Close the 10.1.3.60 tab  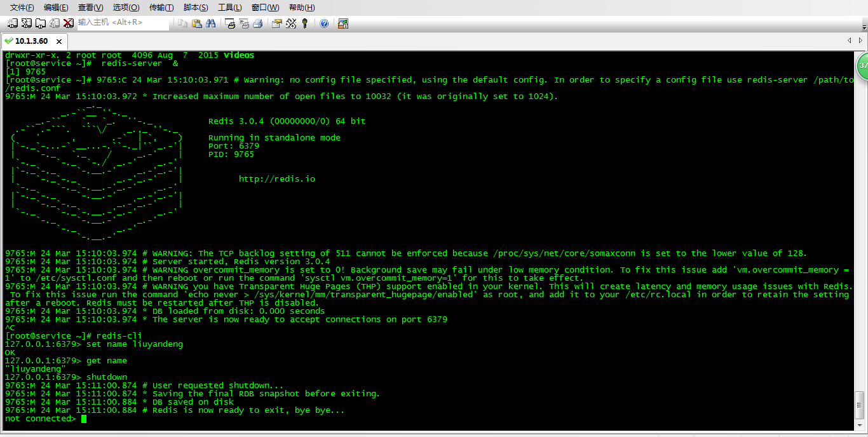pyautogui.click(x=59, y=41)
